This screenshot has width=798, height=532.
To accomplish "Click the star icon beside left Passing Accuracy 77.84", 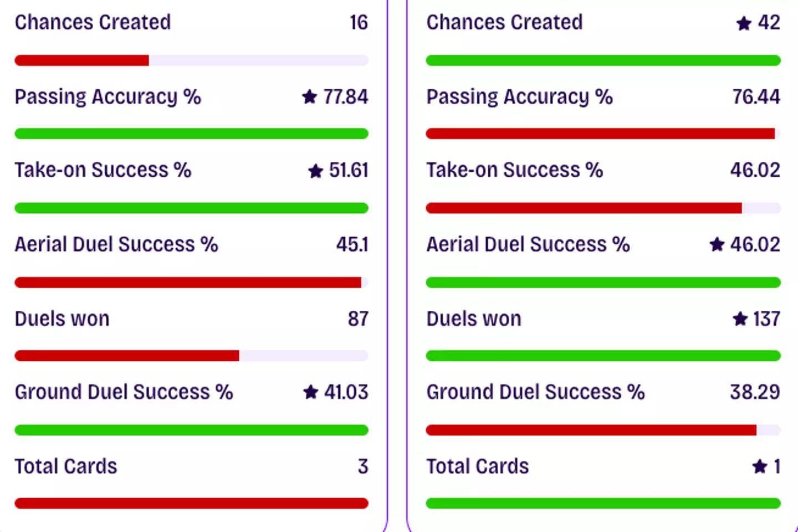I will (309, 97).
